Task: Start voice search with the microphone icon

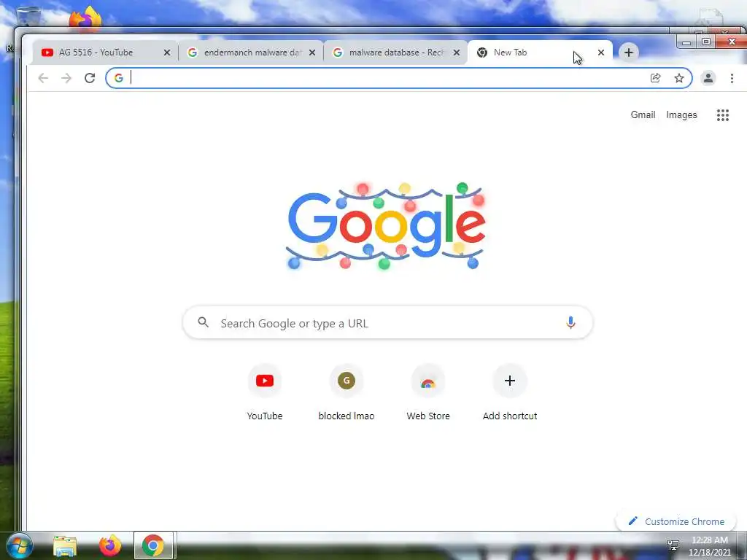Action: 570,323
